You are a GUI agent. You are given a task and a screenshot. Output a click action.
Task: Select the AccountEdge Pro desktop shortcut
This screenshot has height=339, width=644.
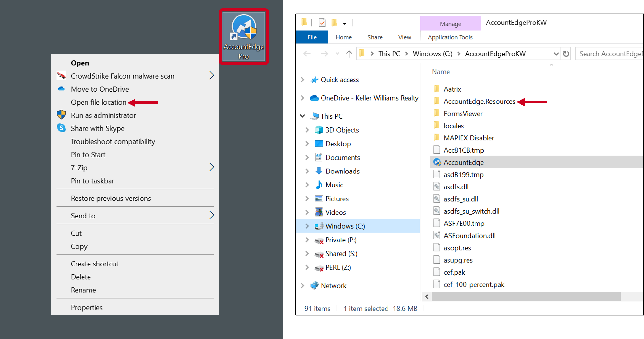243,36
